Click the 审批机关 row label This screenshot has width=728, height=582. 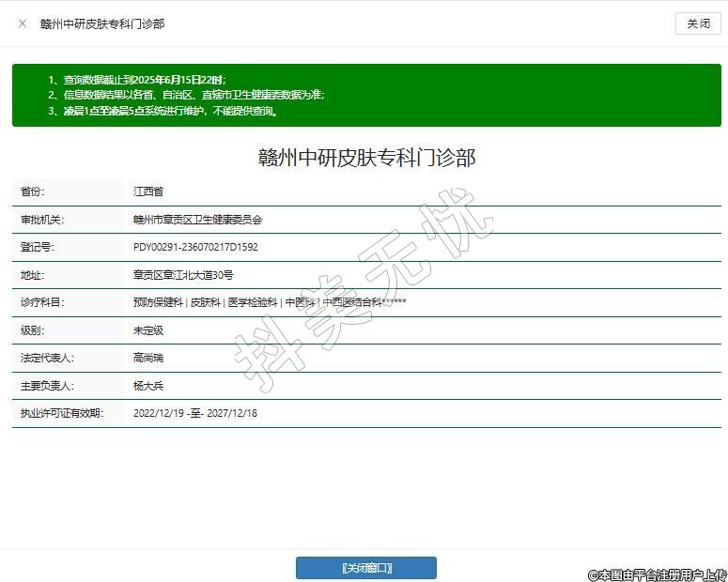(x=42, y=220)
